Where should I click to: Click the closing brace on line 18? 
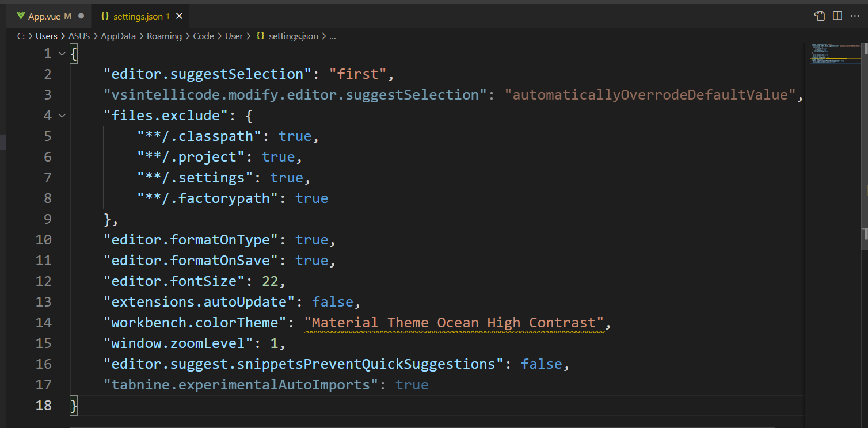(74, 406)
